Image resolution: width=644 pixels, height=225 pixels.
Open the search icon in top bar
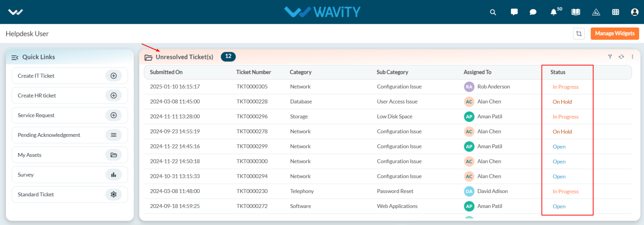[x=493, y=12]
